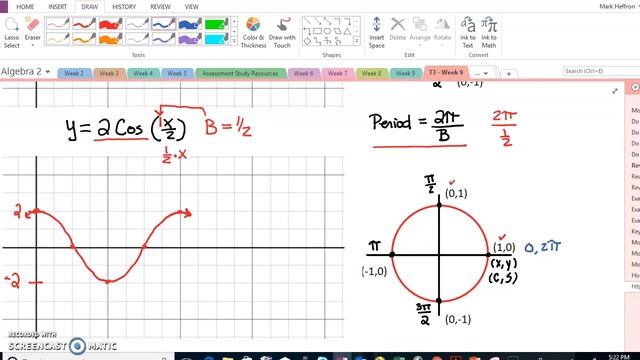Select the triangle shape
This screenshot has height=360, width=640.
(x=347, y=31)
